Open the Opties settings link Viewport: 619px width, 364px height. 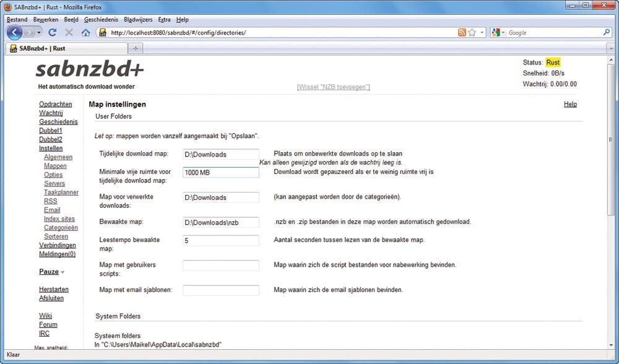pos(53,175)
